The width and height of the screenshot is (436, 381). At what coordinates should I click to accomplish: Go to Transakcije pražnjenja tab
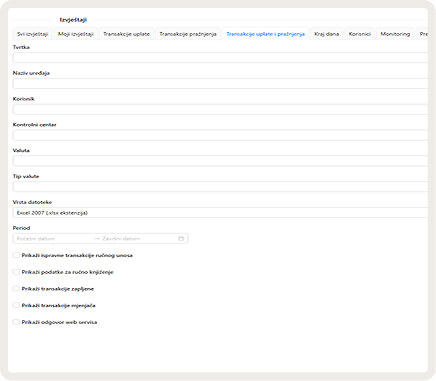click(x=188, y=34)
